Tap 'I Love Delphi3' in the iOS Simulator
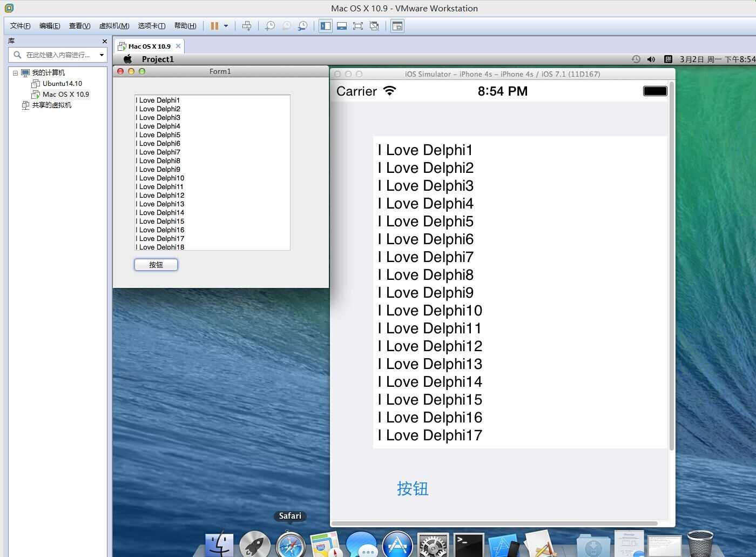The image size is (756, 557). pyautogui.click(x=426, y=186)
